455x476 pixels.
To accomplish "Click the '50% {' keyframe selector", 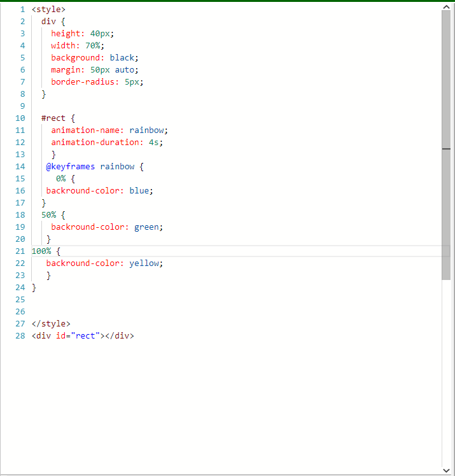I will point(53,215).
